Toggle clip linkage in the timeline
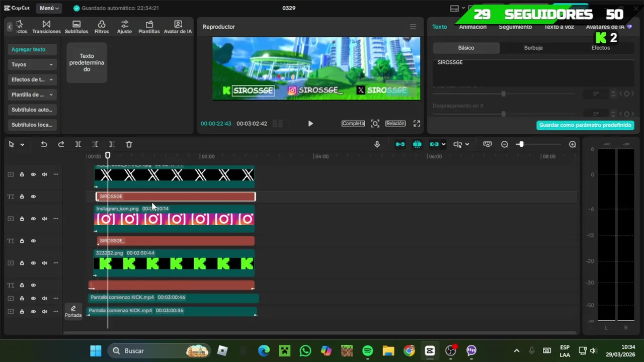 click(x=434, y=144)
